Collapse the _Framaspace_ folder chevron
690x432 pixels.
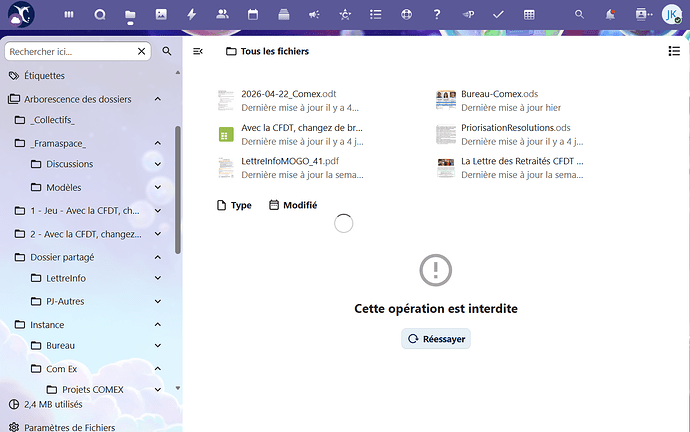[x=158, y=143]
